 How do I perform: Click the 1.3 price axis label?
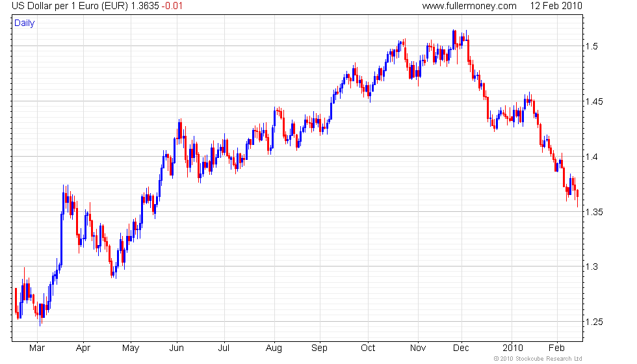591,267
